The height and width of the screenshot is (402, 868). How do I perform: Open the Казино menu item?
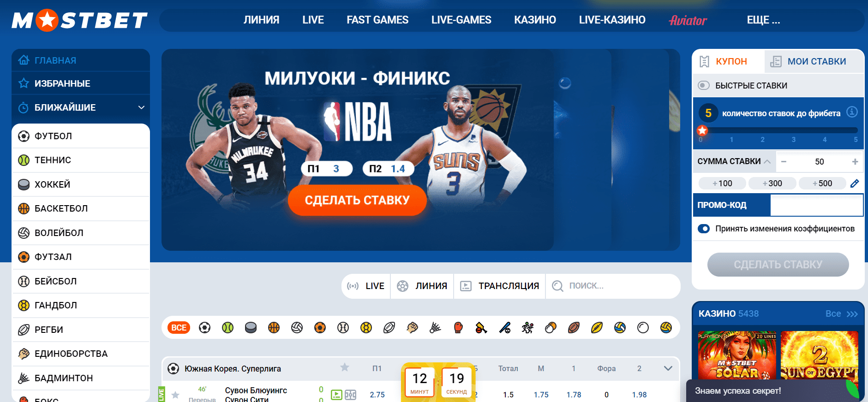coord(535,20)
